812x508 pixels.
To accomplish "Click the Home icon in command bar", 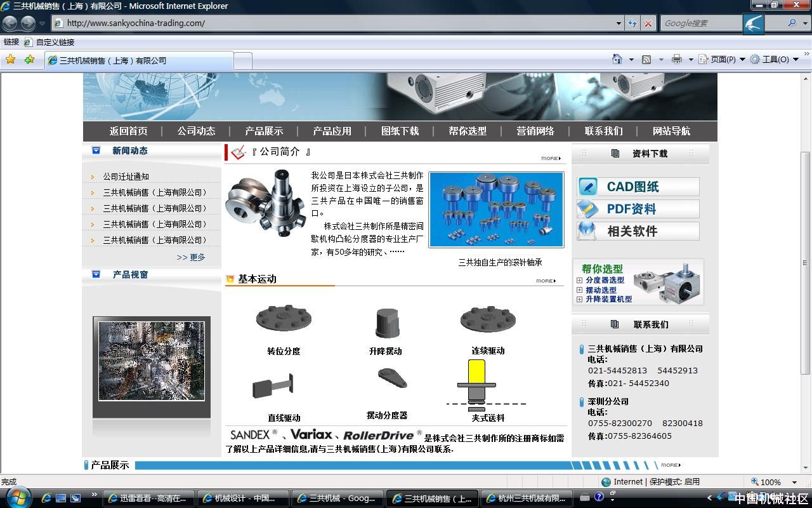I will click(617, 59).
